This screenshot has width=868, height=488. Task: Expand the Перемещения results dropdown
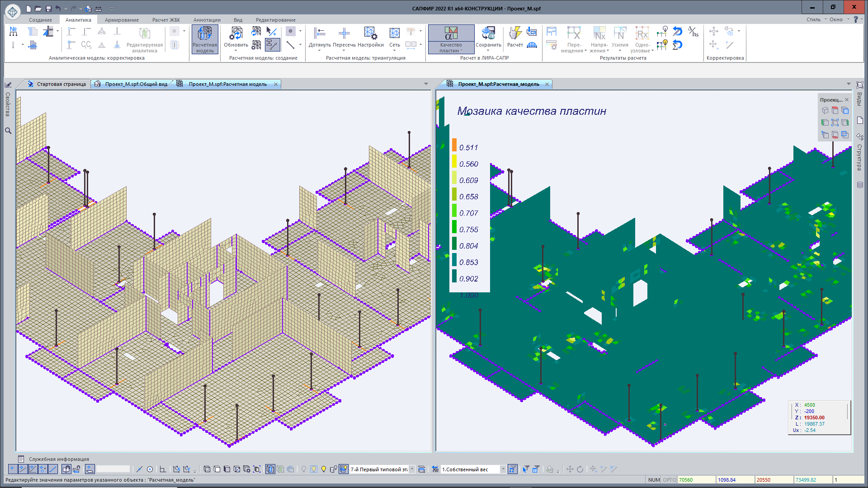[x=574, y=47]
